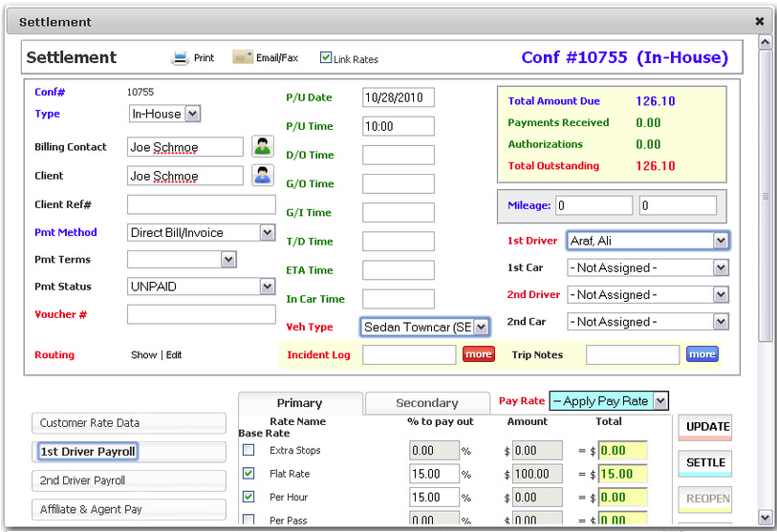The image size is (777, 532).
Task: Enable the Extra Stops checkbox
Action: click(248, 450)
